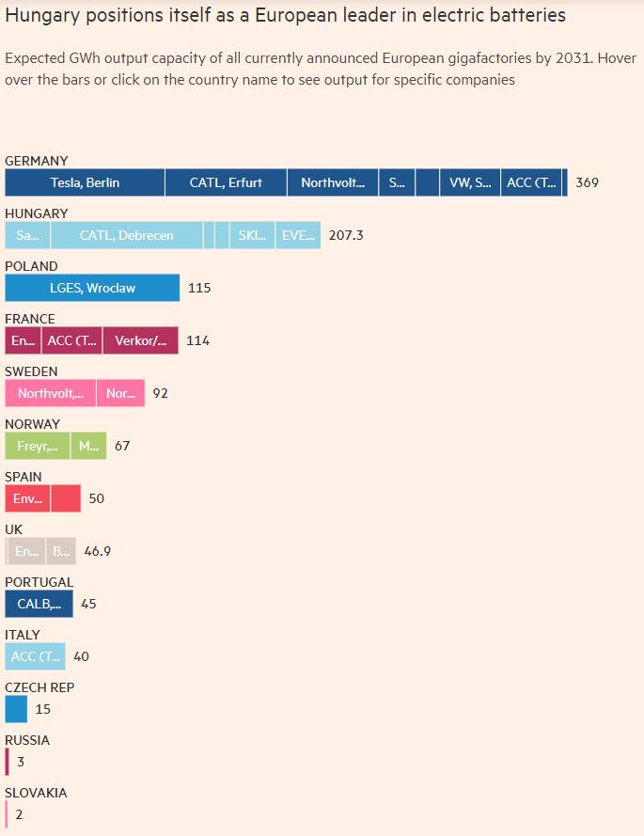Click the VW segment in Germany's bar
Image resolution: width=644 pixels, height=836 pixels.
click(x=469, y=182)
